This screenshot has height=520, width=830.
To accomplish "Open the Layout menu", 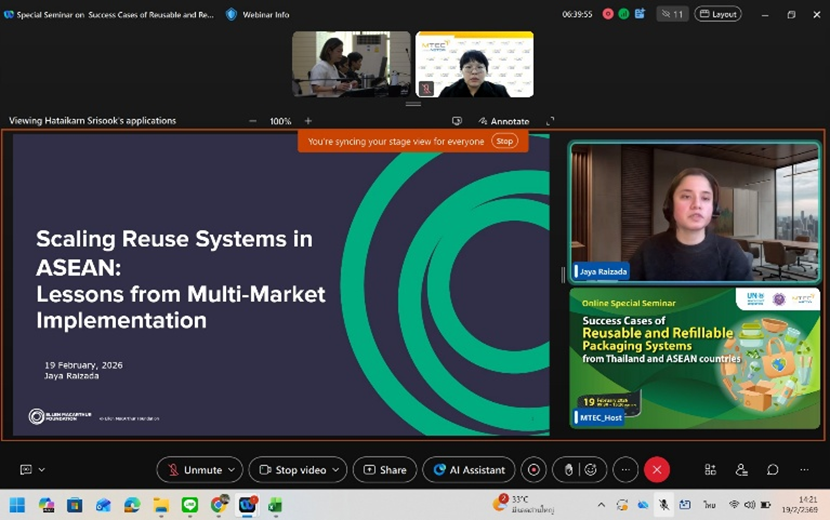I will [717, 14].
